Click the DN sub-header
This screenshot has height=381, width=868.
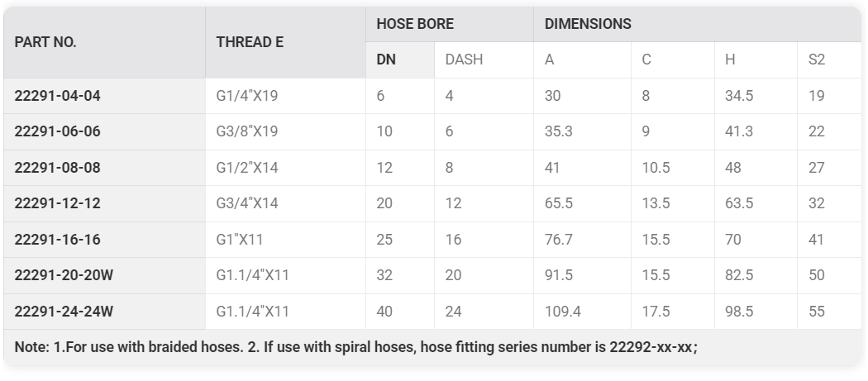pyautogui.click(x=386, y=60)
